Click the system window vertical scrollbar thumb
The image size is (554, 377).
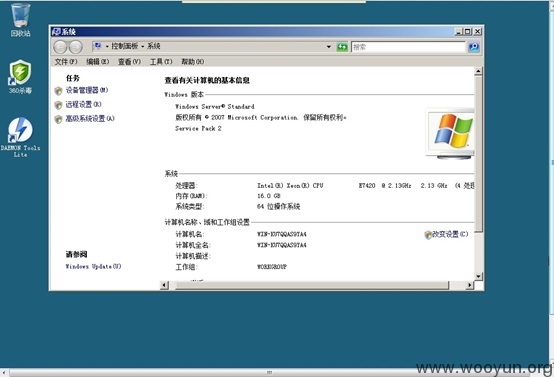[x=478, y=154]
